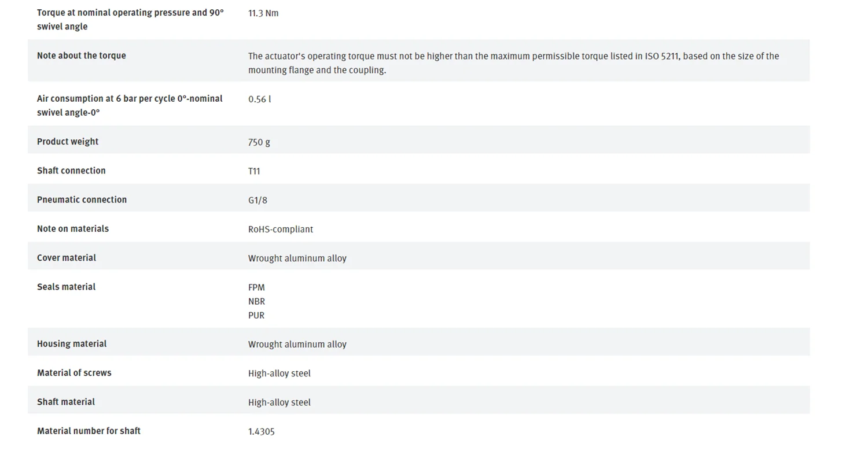
Task: Click the ISO 5211 torque note text
Action: coord(513,63)
